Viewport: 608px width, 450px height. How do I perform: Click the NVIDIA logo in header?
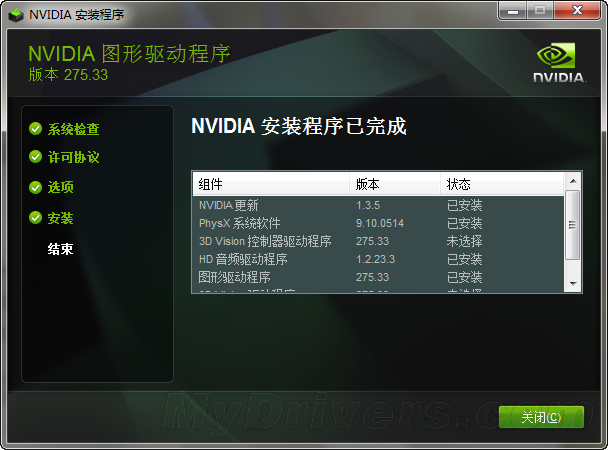pyautogui.click(x=559, y=63)
